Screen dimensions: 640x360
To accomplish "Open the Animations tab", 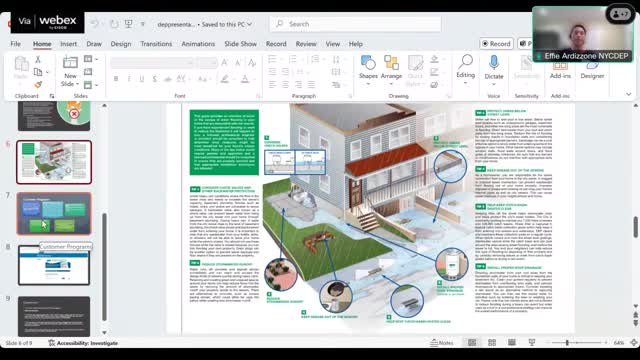I will [x=198, y=44].
